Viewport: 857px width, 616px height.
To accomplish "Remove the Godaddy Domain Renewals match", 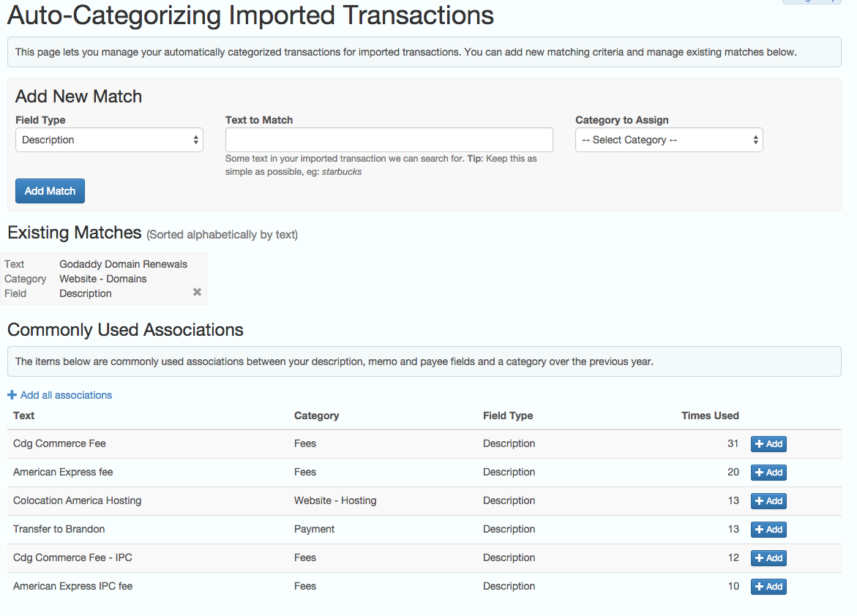I will (x=197, y=292).
